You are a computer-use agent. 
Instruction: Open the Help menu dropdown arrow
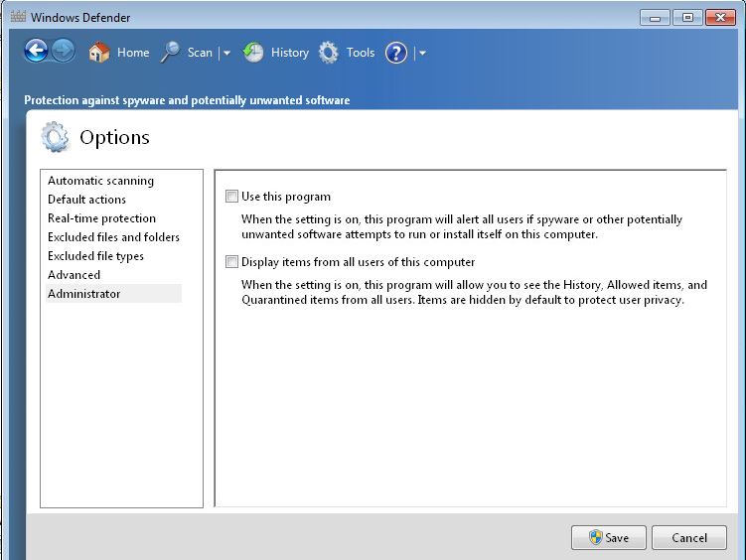[422, 54]
